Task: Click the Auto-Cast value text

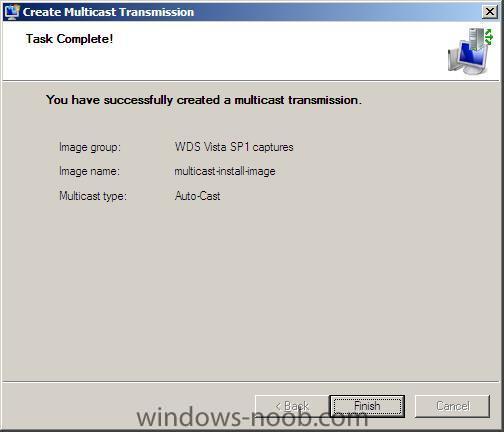Action: pos(197,196)
